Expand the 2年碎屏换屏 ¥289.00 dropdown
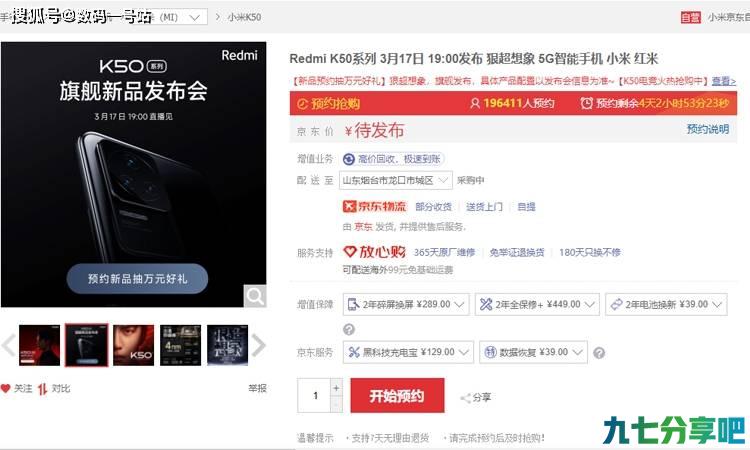This screenshot has height=450, width=750. pos(406,304)
